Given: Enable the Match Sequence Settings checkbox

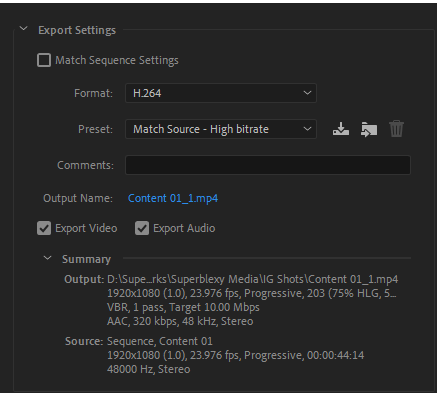Looking at the screenshot, I should point(44,60).
